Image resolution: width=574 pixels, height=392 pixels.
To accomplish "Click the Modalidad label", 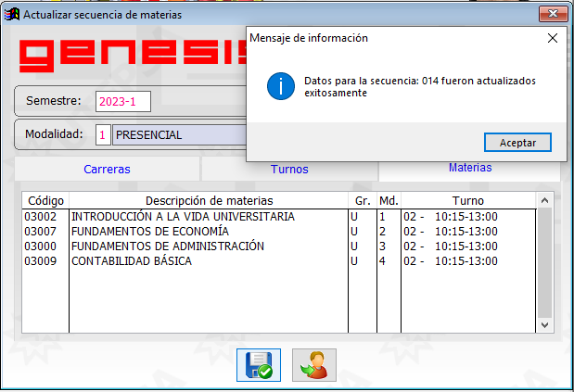I will (54, 134).
